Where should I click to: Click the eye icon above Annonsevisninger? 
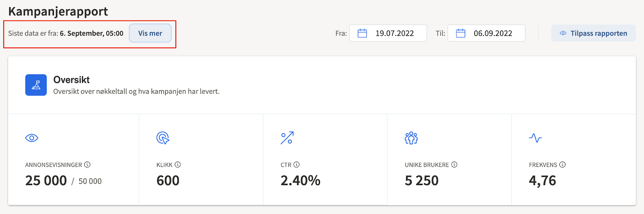[x=32, y=138]
